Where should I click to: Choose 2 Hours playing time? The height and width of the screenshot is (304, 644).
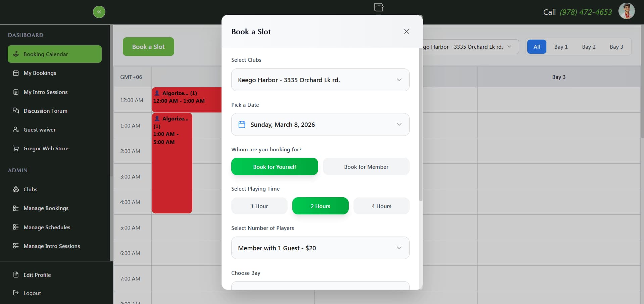tap(320, 206)
